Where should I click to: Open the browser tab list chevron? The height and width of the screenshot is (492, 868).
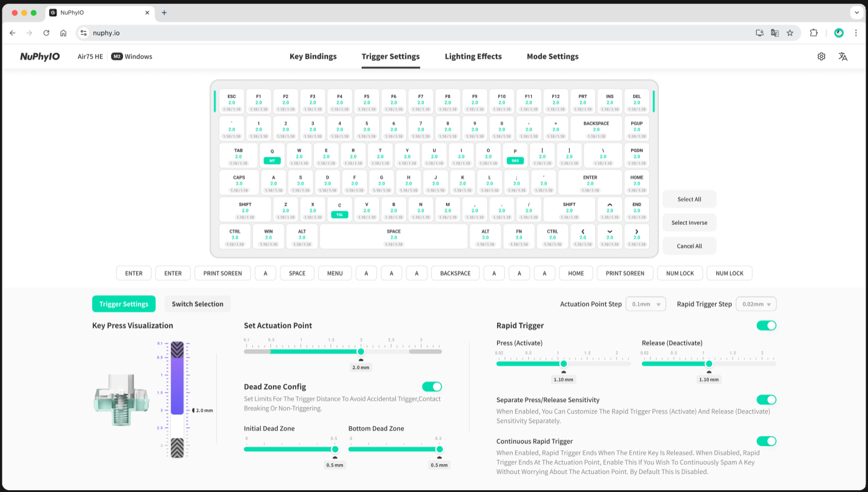click(856, 12)
